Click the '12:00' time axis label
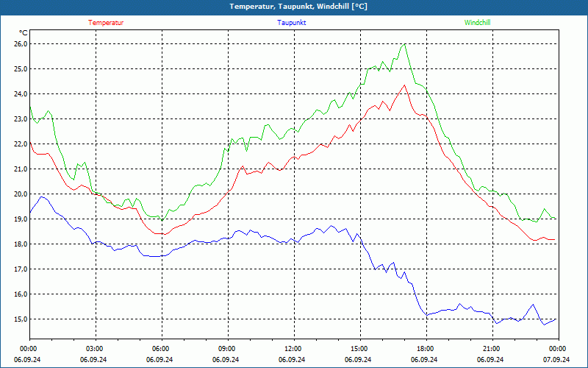588x368 pixels. coord(293,349)
